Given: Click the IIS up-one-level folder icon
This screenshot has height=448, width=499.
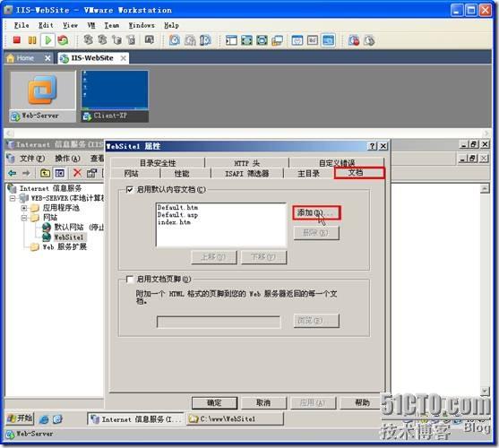Looking at the screenshot, I should click(x=45, y=173).
